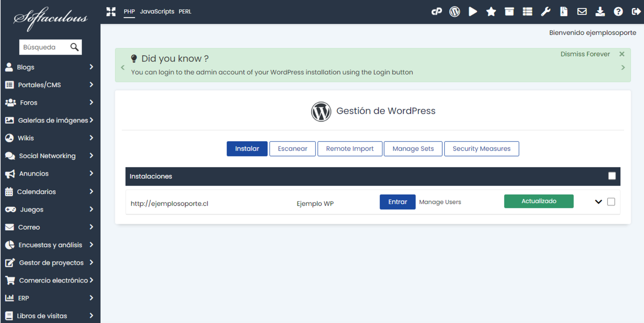Click the lightbulb tip icon

134,59
